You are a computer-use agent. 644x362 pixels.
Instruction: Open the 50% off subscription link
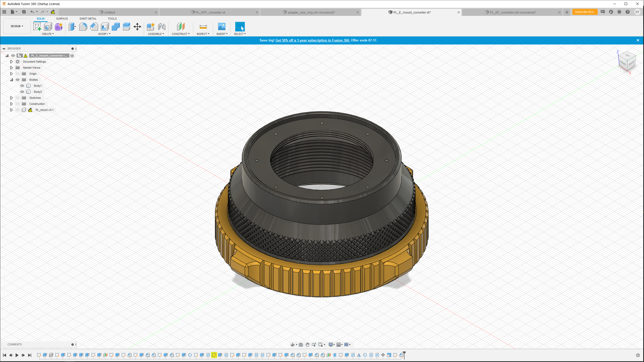click(312, 40)
